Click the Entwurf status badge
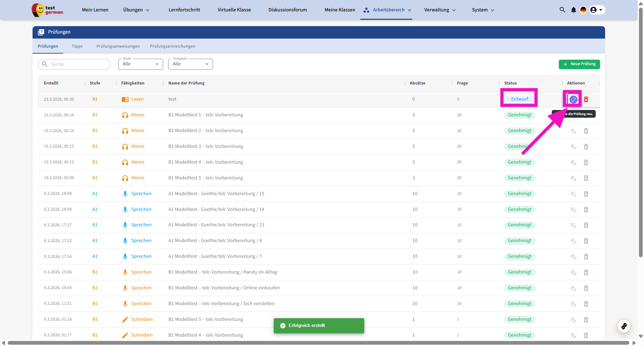Image resolution: width=644 pixels, height=346 pixels. coord(519,99)
